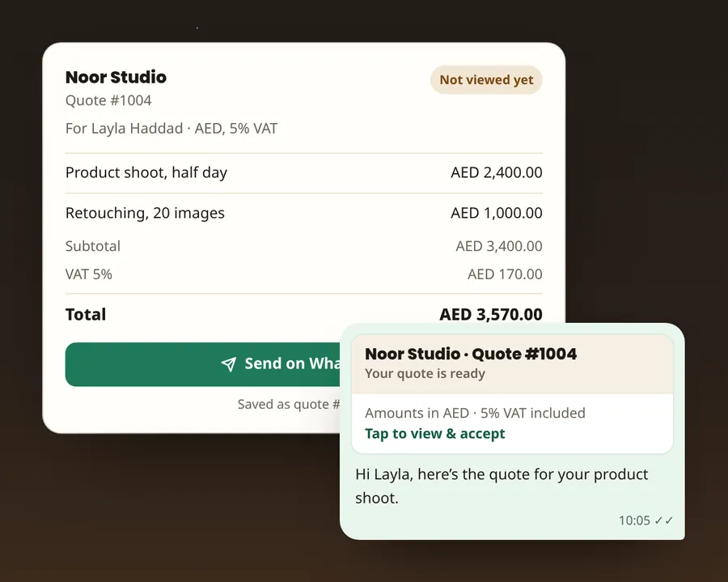This screenshot has height=582, width=728.
Task: Select the Noor Studio heading on quote card
Action: pos(116,77)
